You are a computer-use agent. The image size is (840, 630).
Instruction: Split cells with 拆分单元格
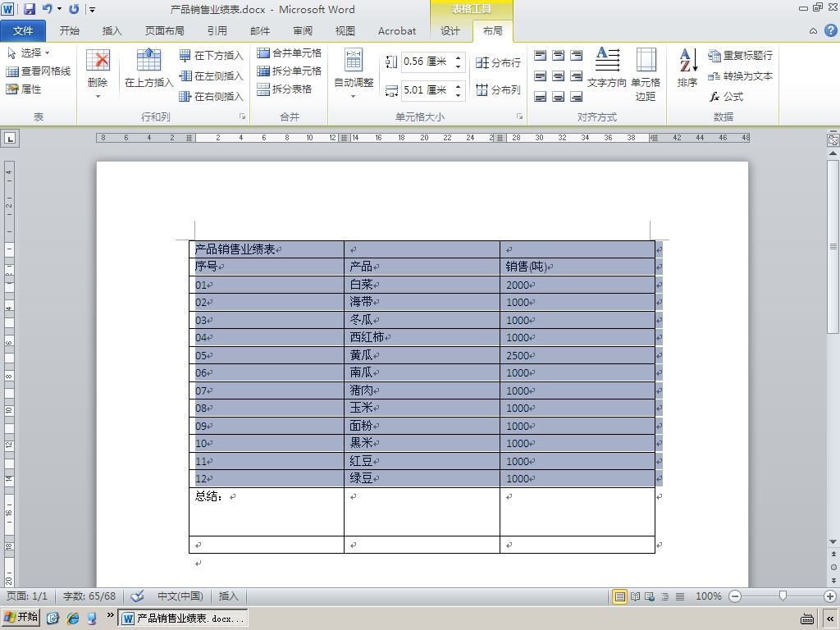290,71
